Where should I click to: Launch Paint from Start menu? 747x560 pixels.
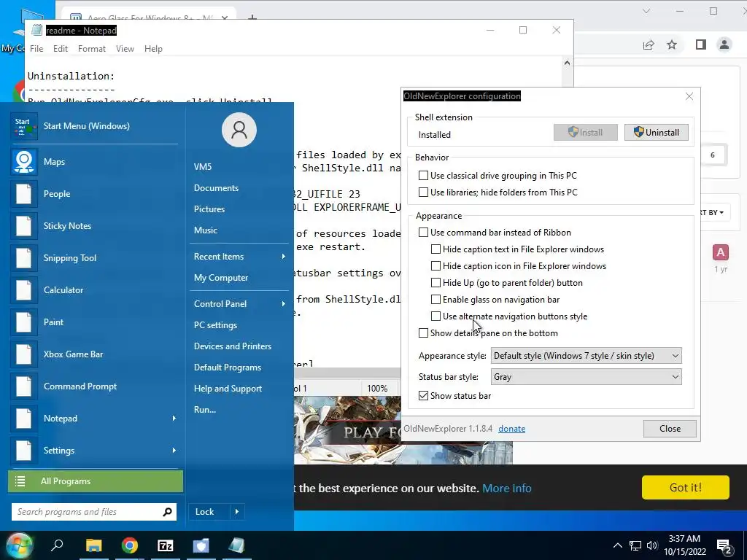point(24,322)
